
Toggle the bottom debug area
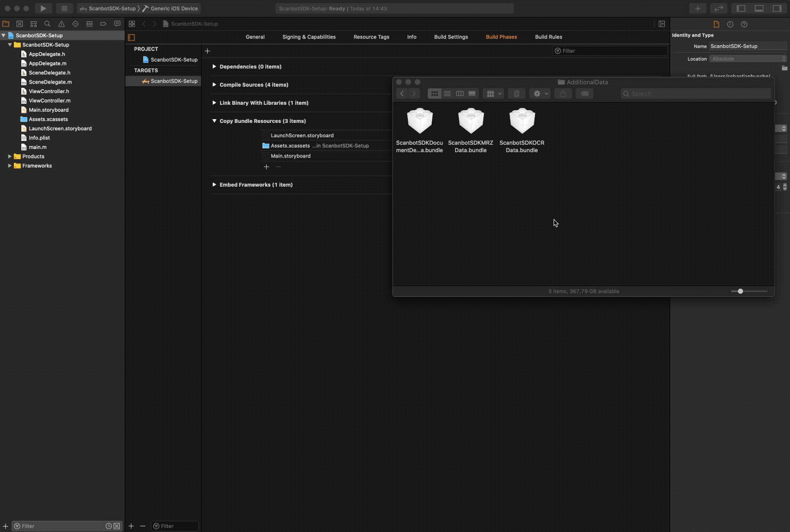point(759,9)
